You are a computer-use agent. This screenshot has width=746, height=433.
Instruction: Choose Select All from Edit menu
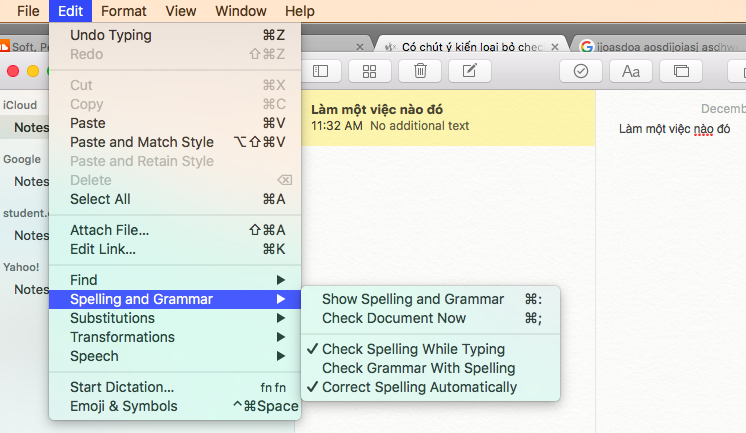[x=100, y=199]
